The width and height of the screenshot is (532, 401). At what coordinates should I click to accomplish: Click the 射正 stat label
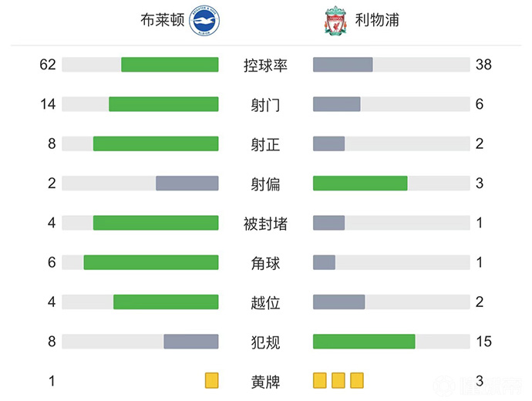[x=265, y=144]
